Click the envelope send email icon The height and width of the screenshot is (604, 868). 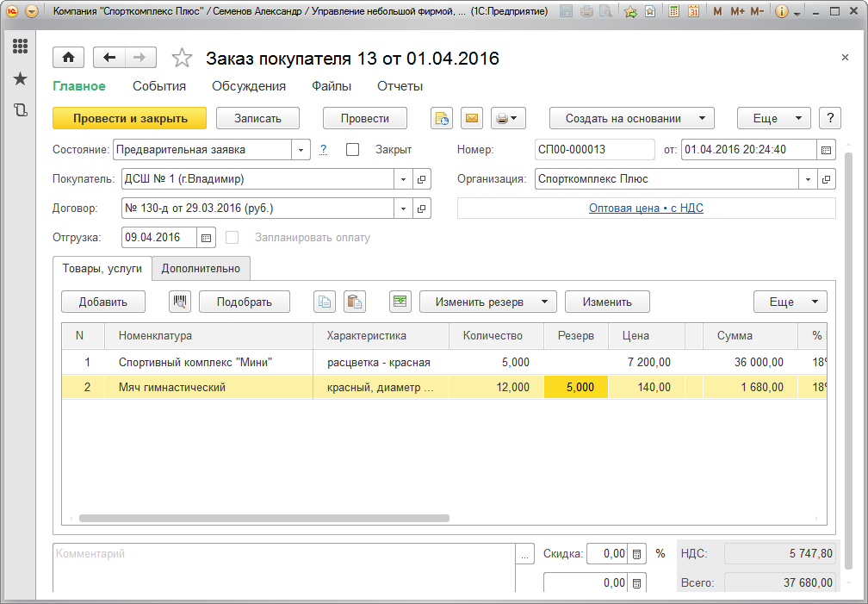(x=471, y=118)
